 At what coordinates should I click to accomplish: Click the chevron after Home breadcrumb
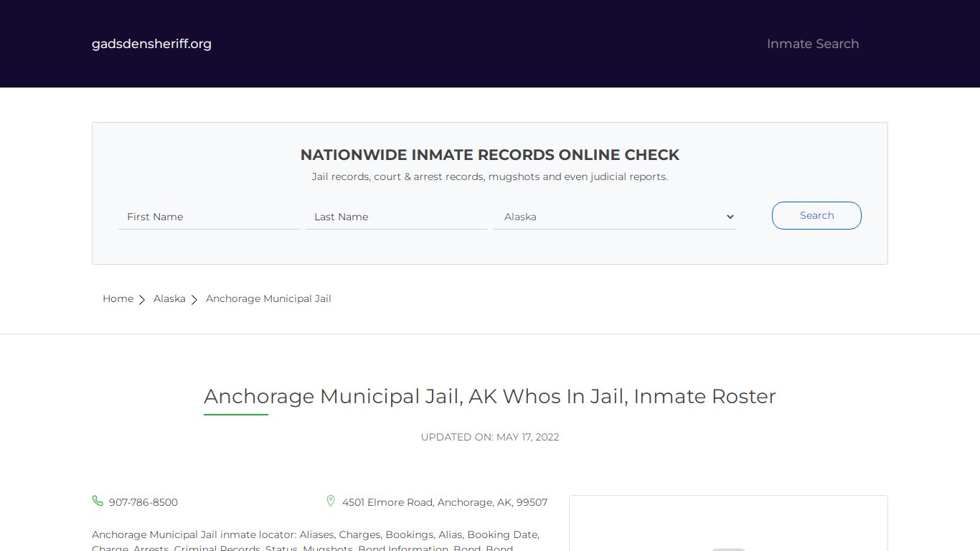[x=142, y=299]
